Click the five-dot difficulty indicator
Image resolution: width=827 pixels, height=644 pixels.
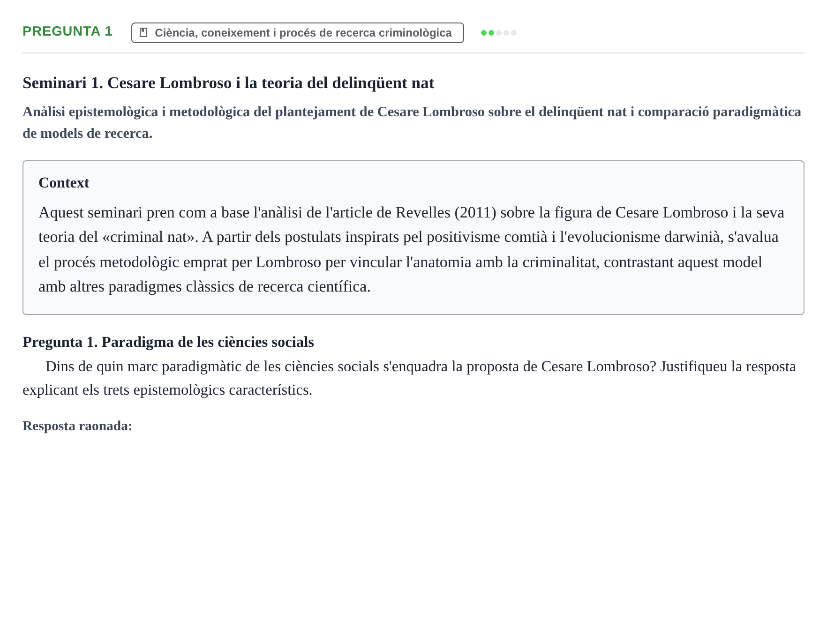(499, 33)
